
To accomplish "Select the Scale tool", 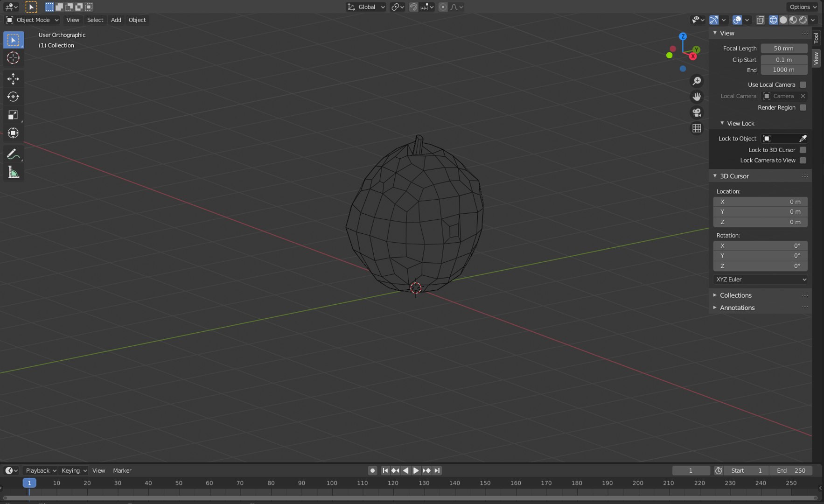I will point(13,115).
